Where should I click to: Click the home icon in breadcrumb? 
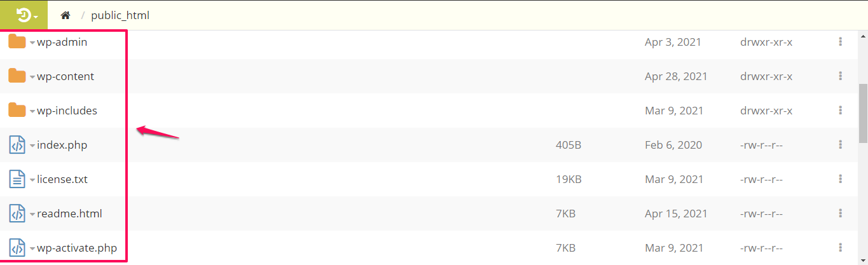point(65,15)
